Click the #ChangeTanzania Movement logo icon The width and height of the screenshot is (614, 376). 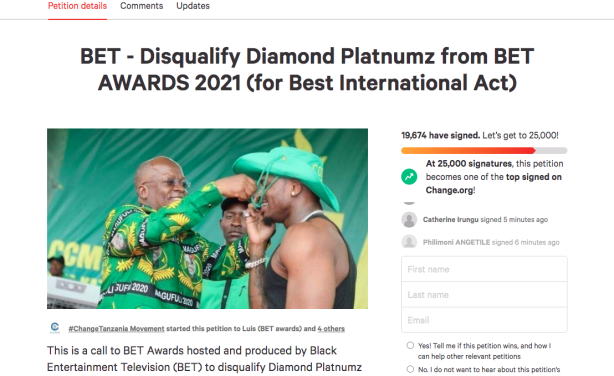[55, 327]
